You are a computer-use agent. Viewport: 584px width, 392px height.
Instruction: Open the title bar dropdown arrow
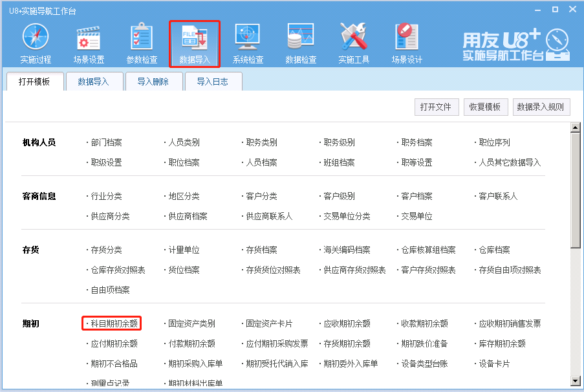pos(539,10)
